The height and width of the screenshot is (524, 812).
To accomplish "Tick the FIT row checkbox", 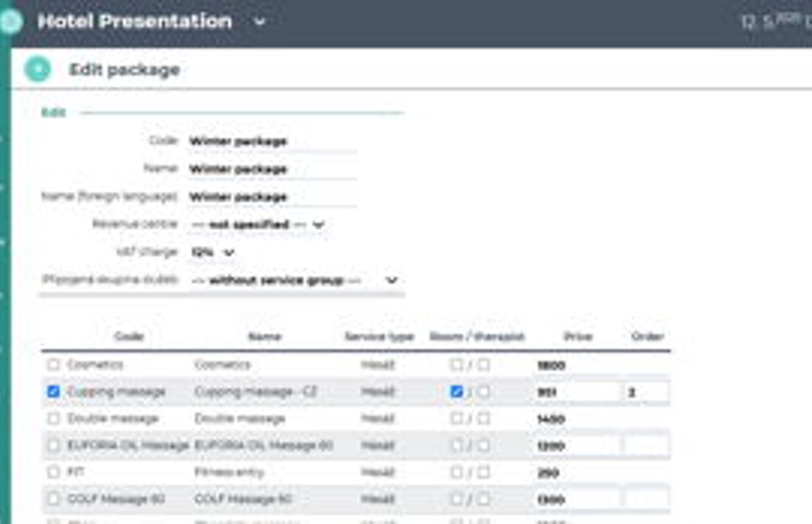I will pyautogui.click(x=53, y=472).
